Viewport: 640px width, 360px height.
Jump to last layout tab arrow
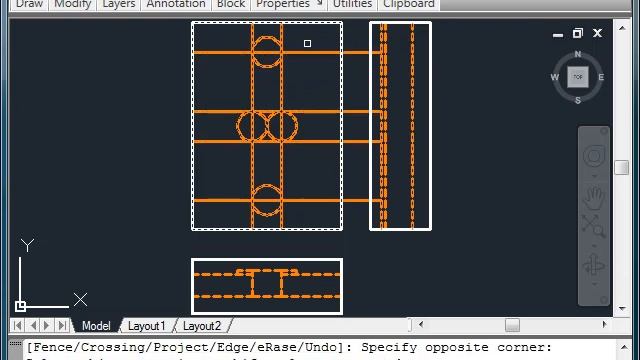coord(62,326)
